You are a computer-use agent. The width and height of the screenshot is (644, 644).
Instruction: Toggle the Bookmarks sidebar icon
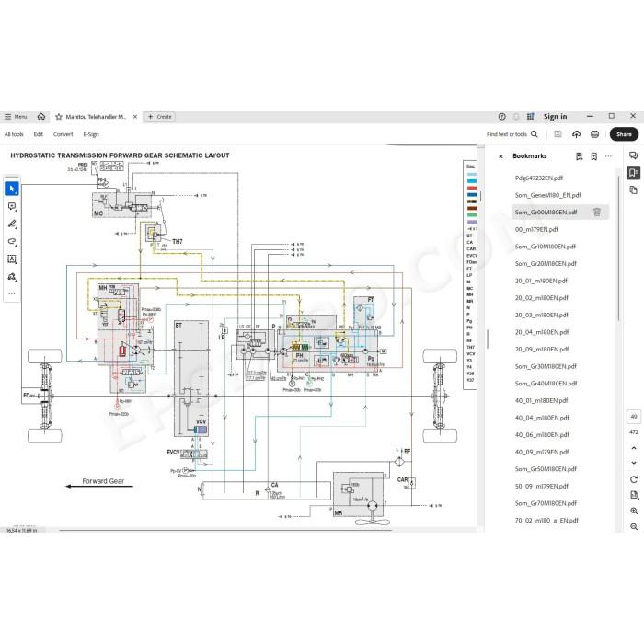[633, 173]
